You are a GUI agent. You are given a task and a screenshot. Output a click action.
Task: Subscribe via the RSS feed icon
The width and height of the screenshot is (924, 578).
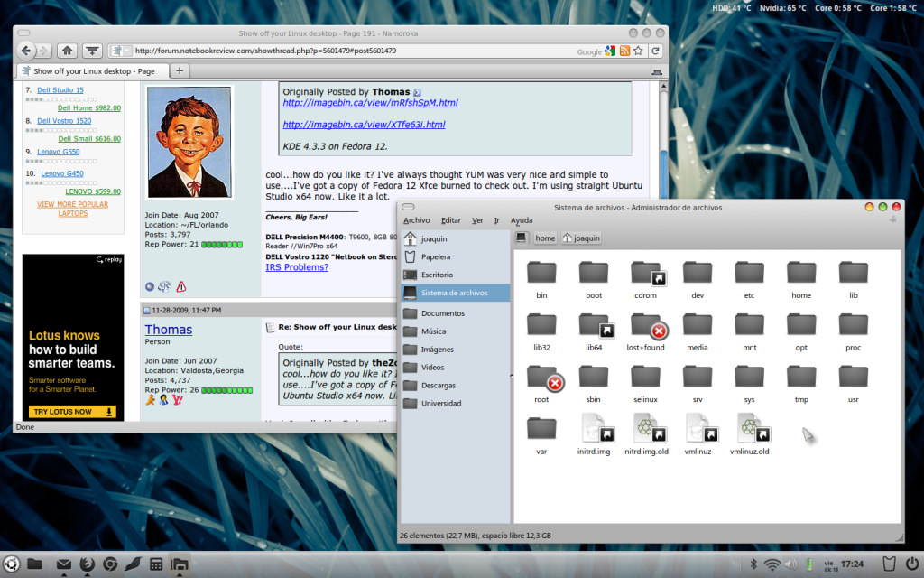click(x=624, y=51)
